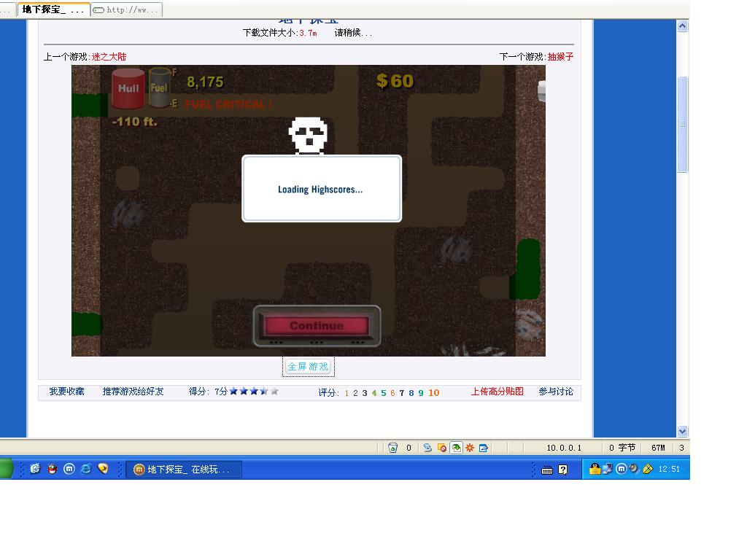The width and height of the screenshot is (747, 560).
Task: Click the recycle bin icon in status bar
Action: coord(392,448)
